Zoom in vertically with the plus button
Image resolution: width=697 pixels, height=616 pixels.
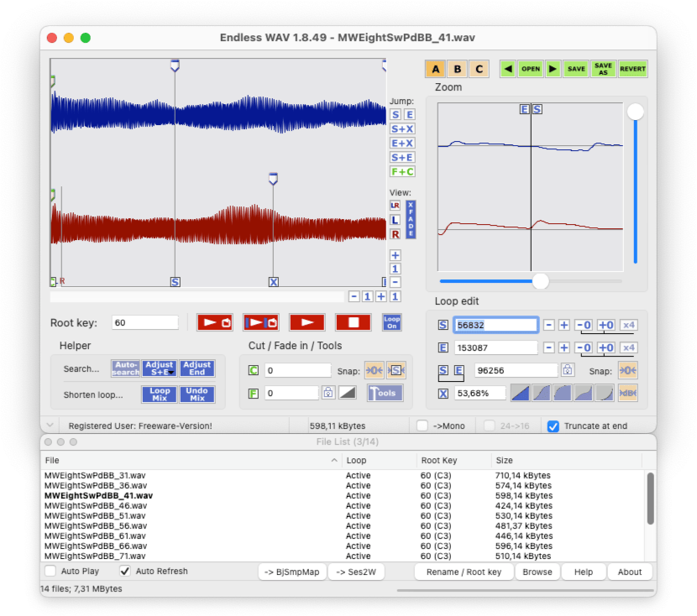click(x=396, y=255)
